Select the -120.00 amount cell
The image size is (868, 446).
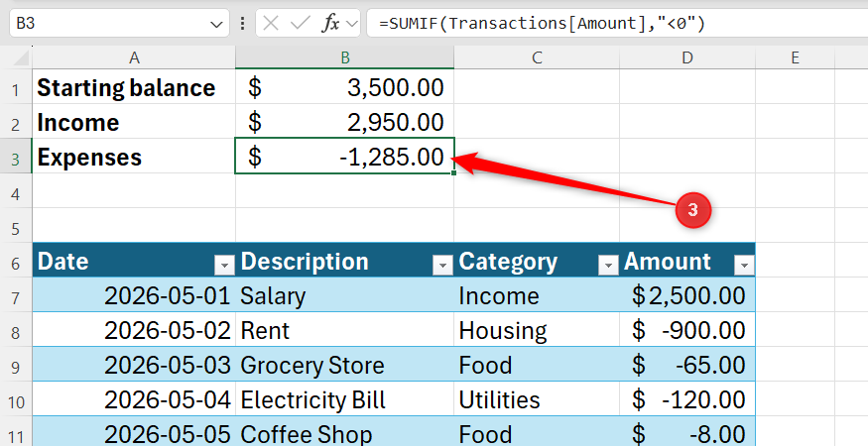point(687,400)
